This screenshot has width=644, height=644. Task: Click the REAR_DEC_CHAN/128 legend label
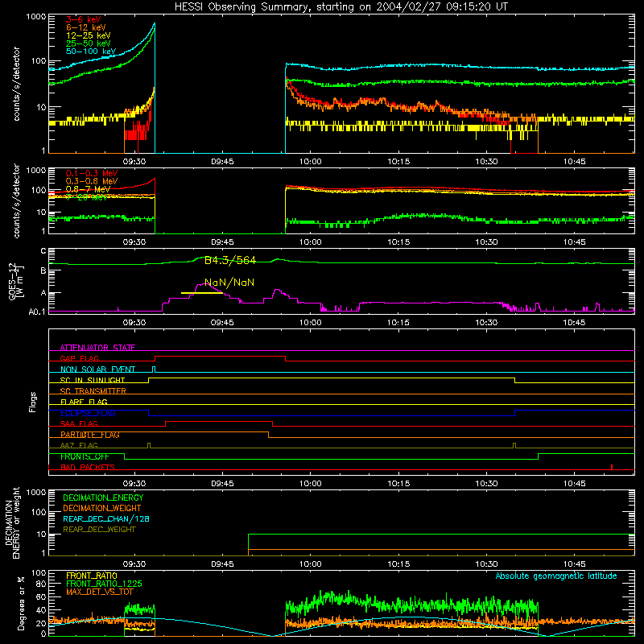coord(106,519)
